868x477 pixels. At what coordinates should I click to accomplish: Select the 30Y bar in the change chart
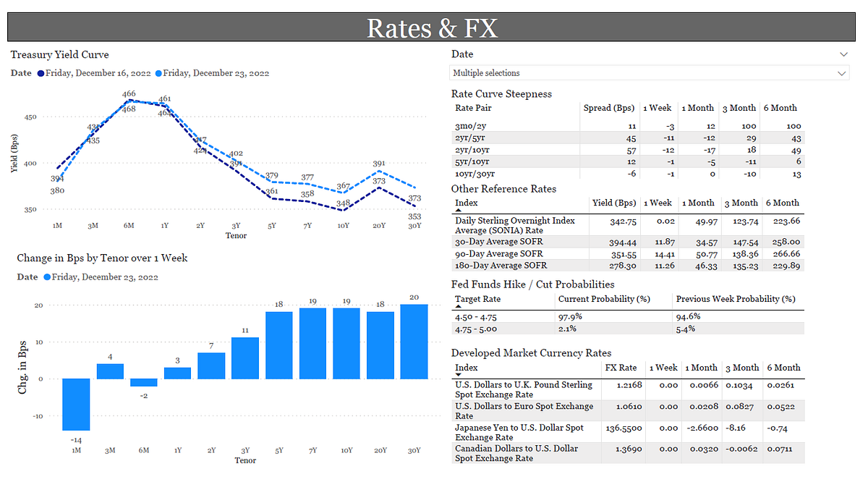(x=414, y=340)
